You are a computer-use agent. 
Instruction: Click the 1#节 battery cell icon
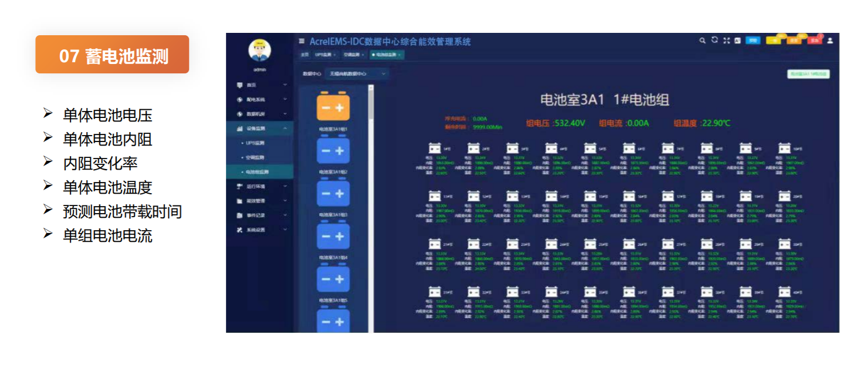[435, 148]
